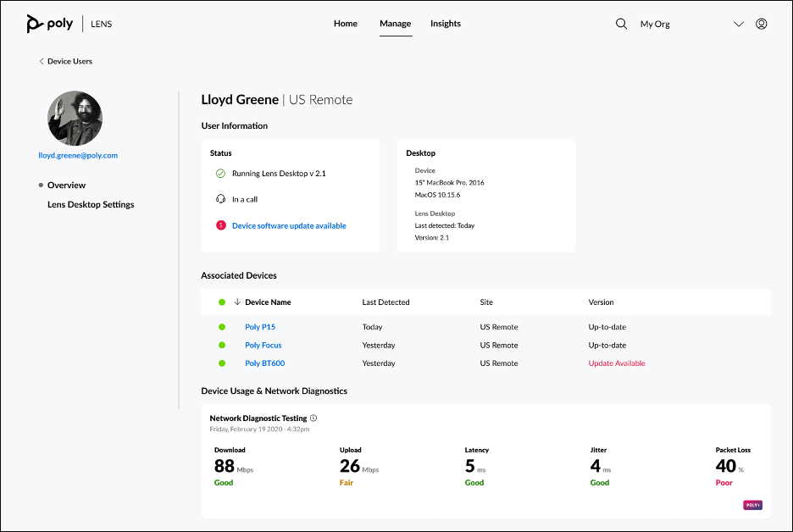Click Lloyd Greene's profile photo

point(75,119)
